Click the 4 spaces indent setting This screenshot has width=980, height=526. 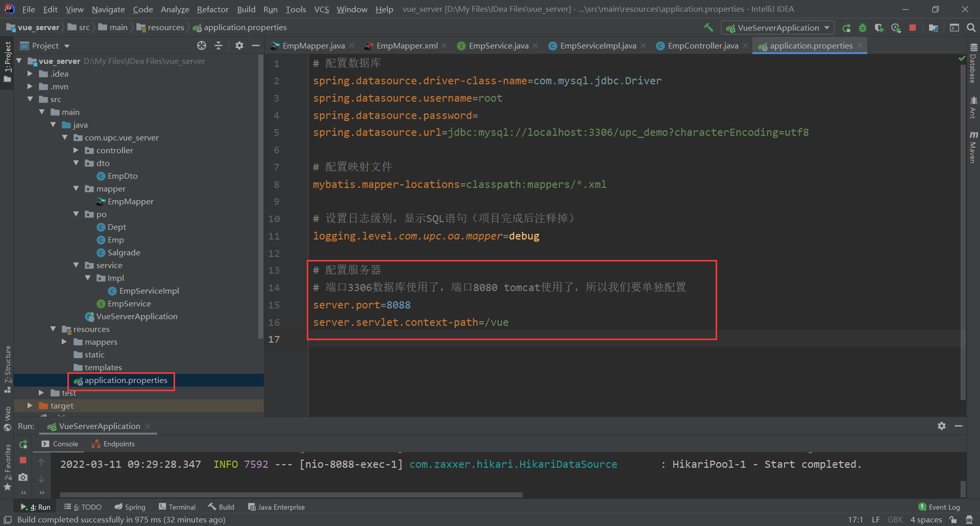click(926, 520)
